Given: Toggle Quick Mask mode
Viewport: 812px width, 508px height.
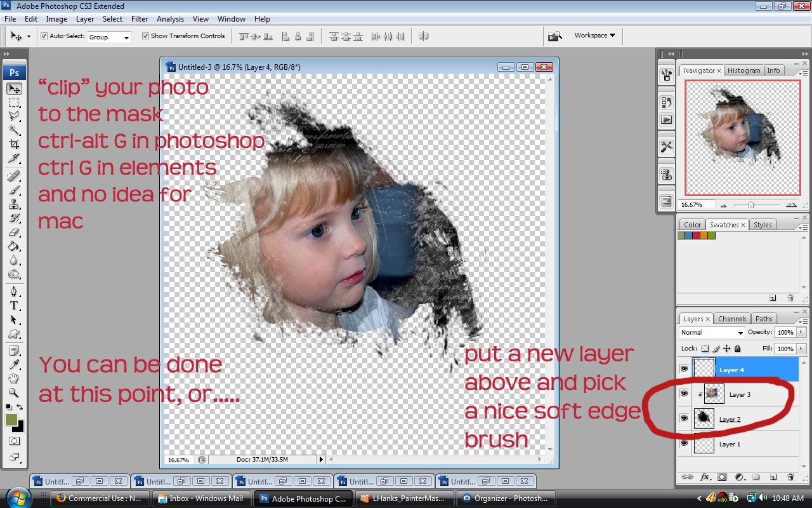Looking at the screenshot, I should tap(14, 441).
